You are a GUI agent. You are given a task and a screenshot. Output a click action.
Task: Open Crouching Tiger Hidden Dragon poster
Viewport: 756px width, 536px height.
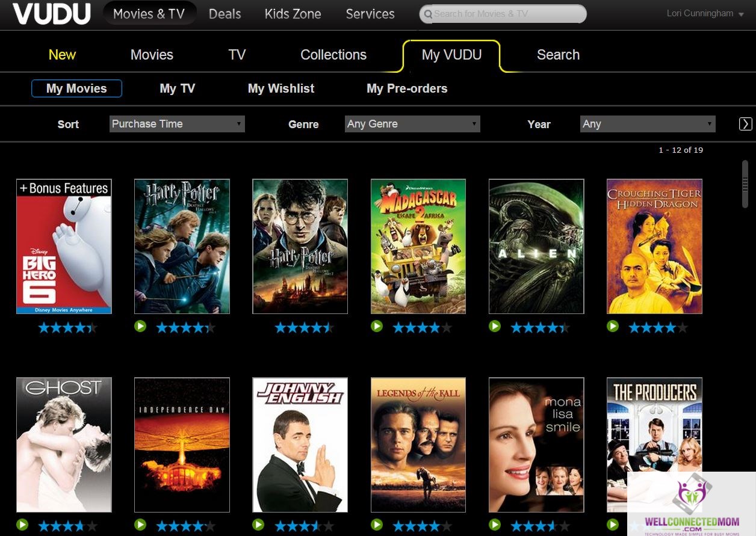pos(654,247)
